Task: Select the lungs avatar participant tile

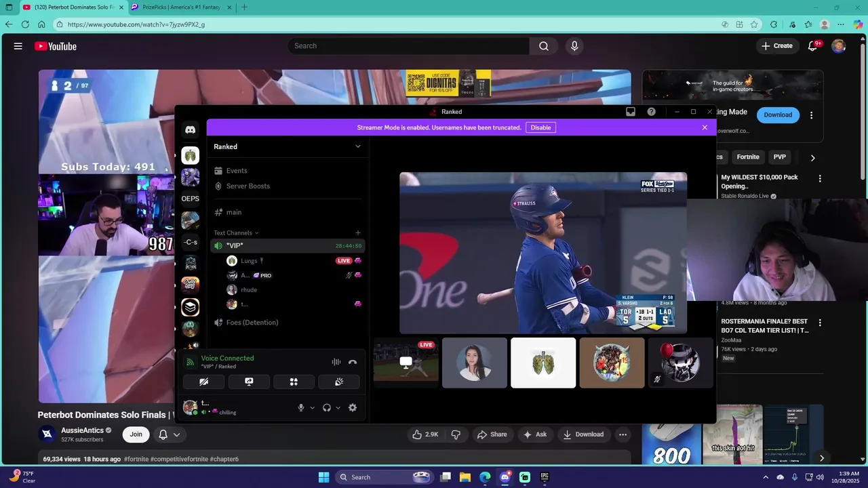Action: coord(543,363)
